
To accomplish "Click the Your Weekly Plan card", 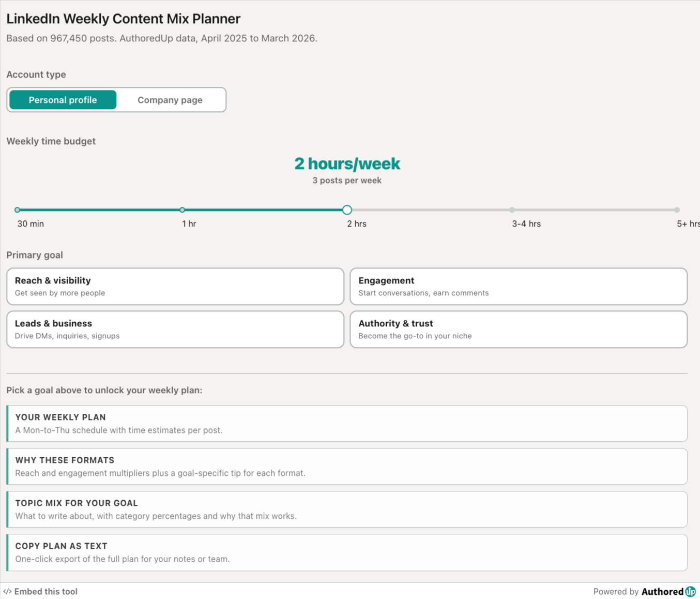I will click(x=347, y=424).
